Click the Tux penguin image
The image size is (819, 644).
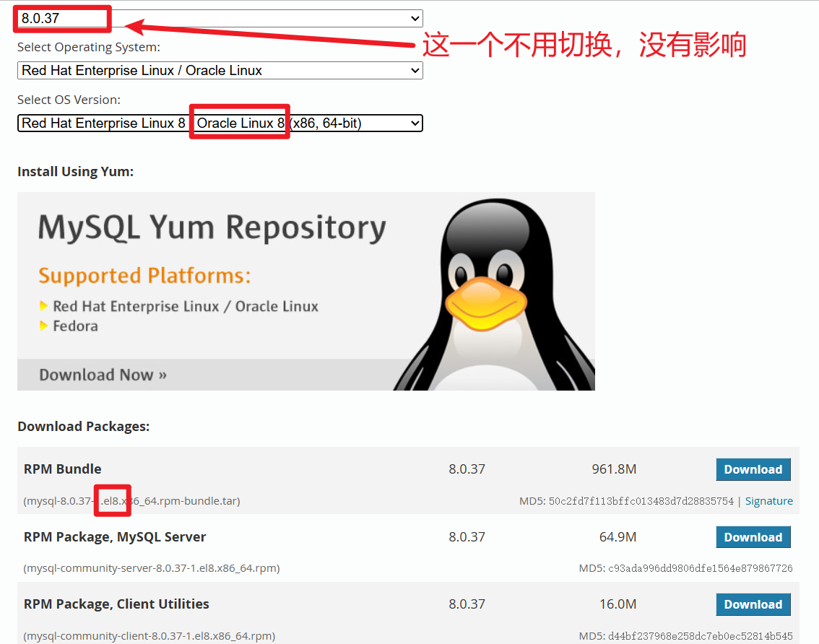pos(495,294)
